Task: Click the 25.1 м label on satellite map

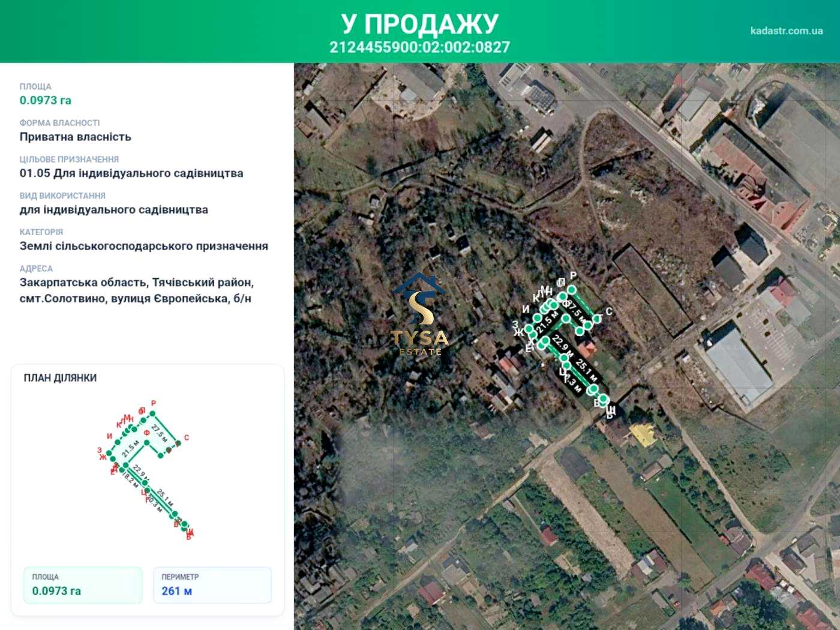Action: coord(586,371)
